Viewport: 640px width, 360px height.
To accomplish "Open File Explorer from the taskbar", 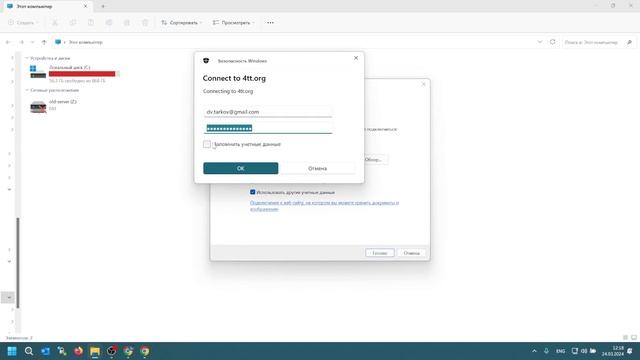I will [95, 351].
